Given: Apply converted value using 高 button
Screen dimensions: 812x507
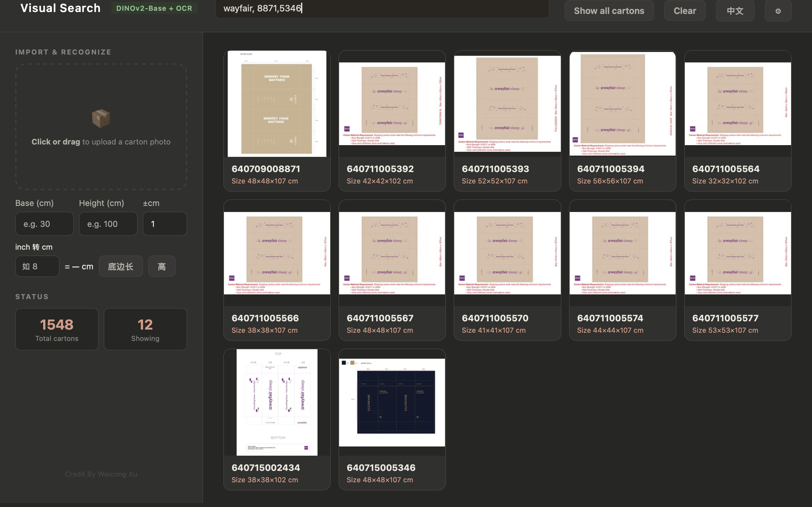Looking at the screenshot, I should point(162,266).
